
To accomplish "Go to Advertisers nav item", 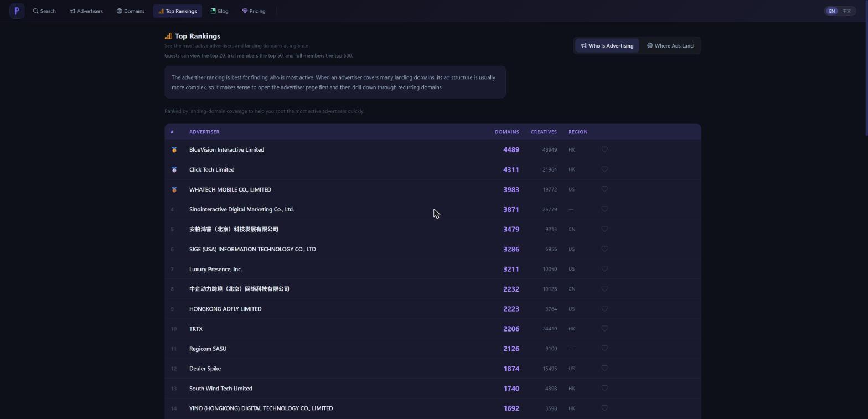I will coord(86,11).
